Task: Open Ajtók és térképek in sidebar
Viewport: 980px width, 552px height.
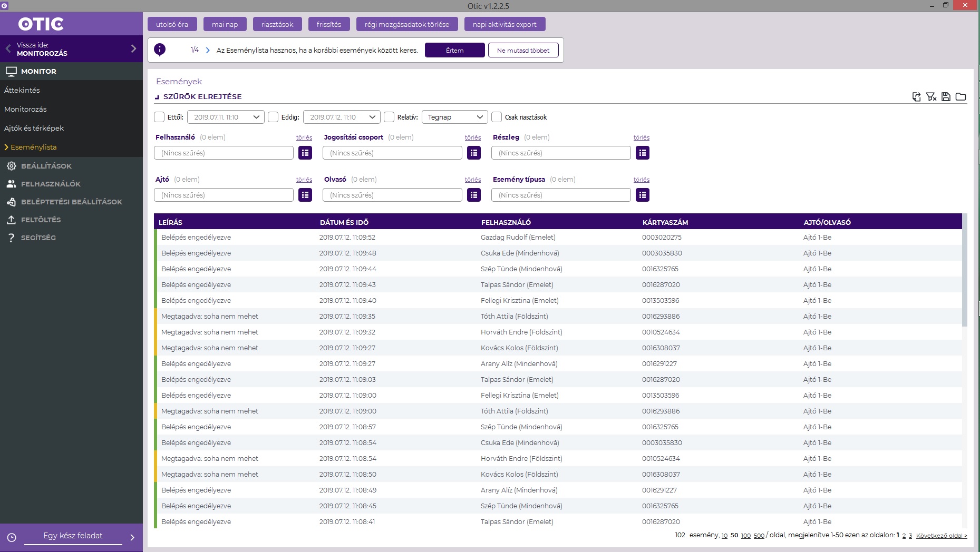Action: [34, 128]
